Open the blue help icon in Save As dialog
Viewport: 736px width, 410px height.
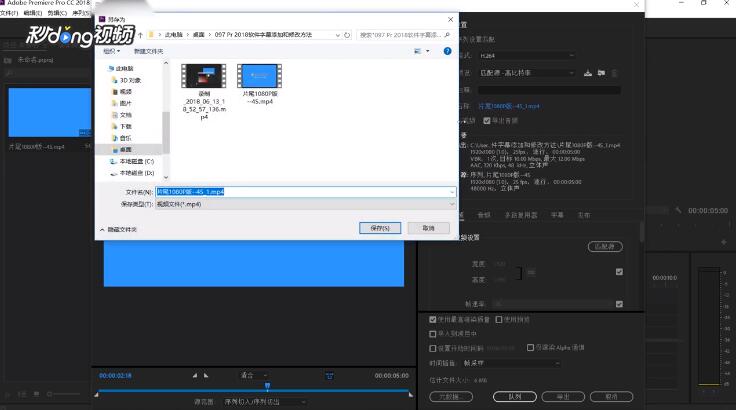point(447,51)
